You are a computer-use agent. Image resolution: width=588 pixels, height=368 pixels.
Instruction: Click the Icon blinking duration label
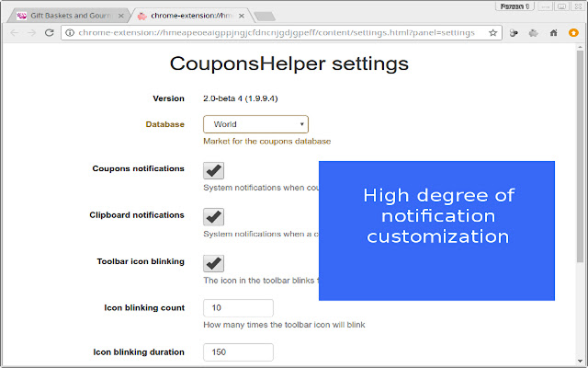pos(139,352)
